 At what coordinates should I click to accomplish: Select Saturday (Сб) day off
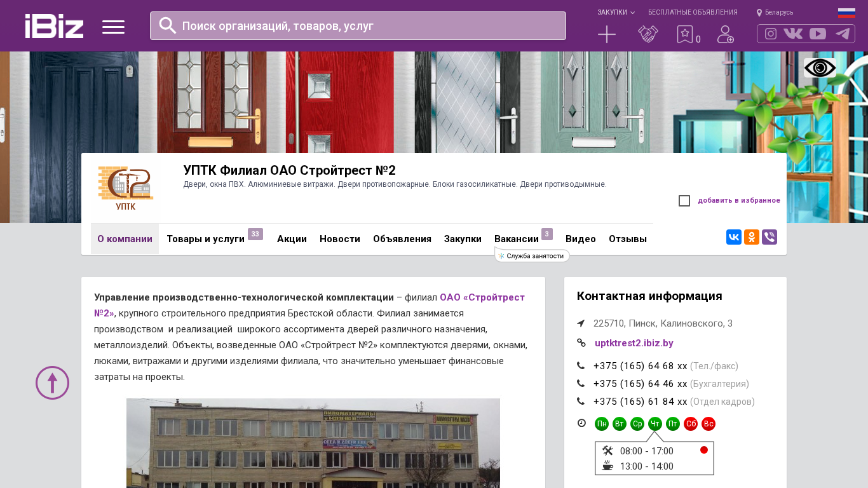click(691, 424)
